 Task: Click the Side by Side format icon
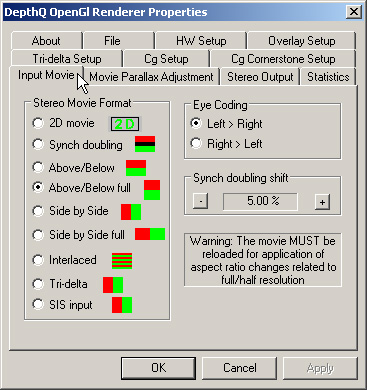pos(131,212)
